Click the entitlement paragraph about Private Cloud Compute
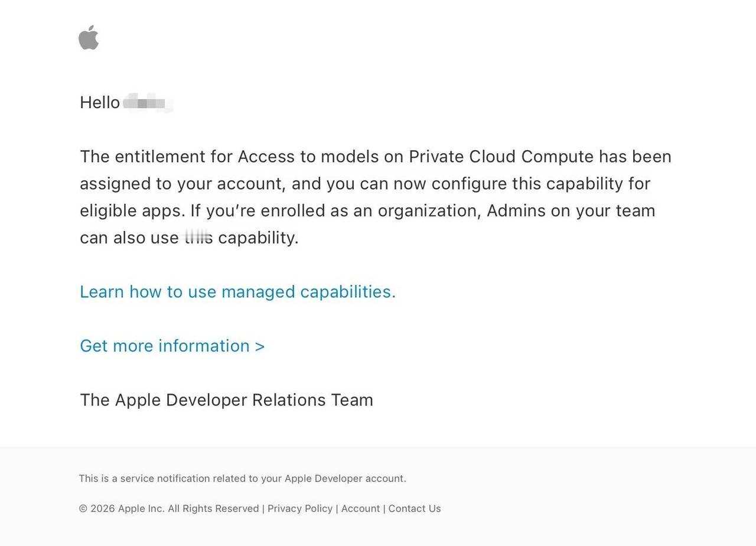 [376, 197]
